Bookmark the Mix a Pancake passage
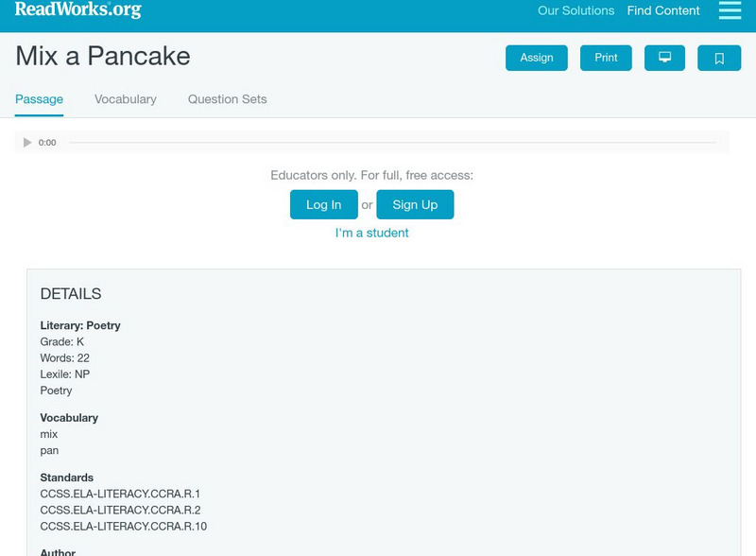The image size is (756, 556). point(720,57)
